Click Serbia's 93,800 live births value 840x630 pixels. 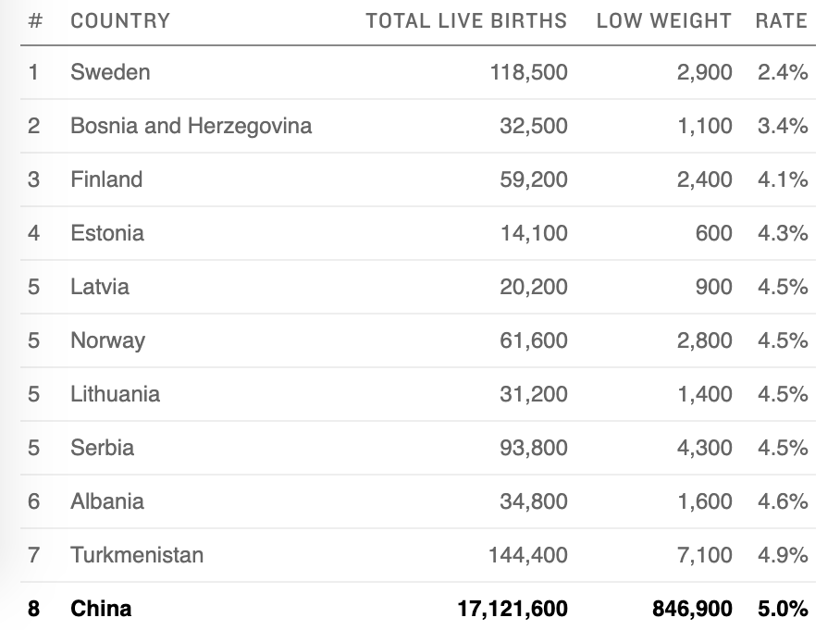(534, 448)
